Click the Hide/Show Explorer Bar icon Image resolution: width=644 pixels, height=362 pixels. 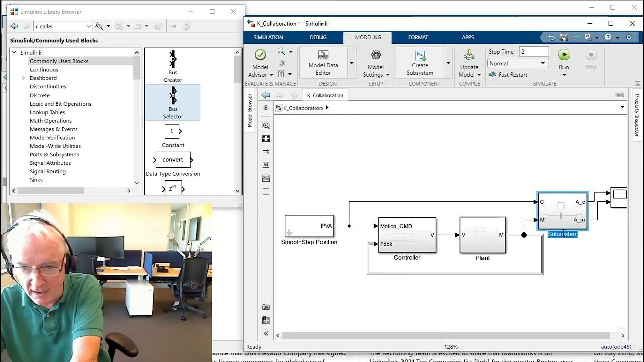click(266, 107)
